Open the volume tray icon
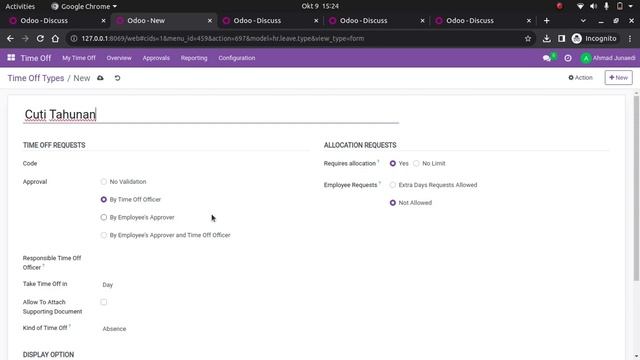 coord(593,6)
